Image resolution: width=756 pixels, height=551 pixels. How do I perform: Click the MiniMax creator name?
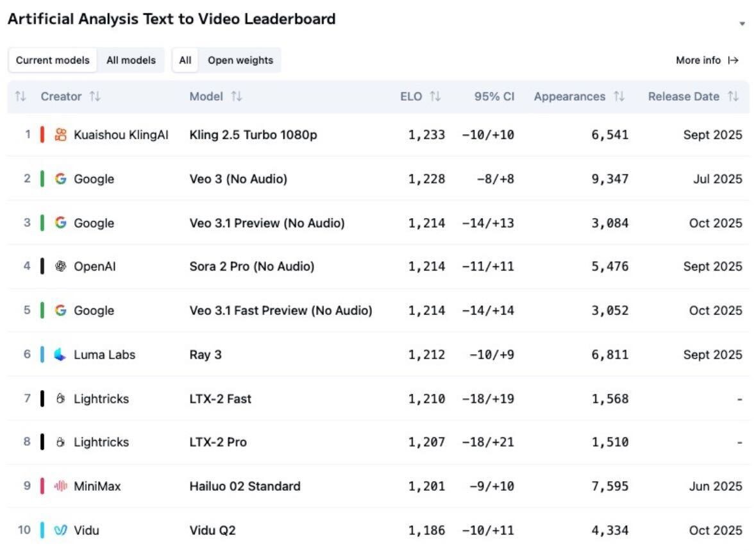point(97,486)
